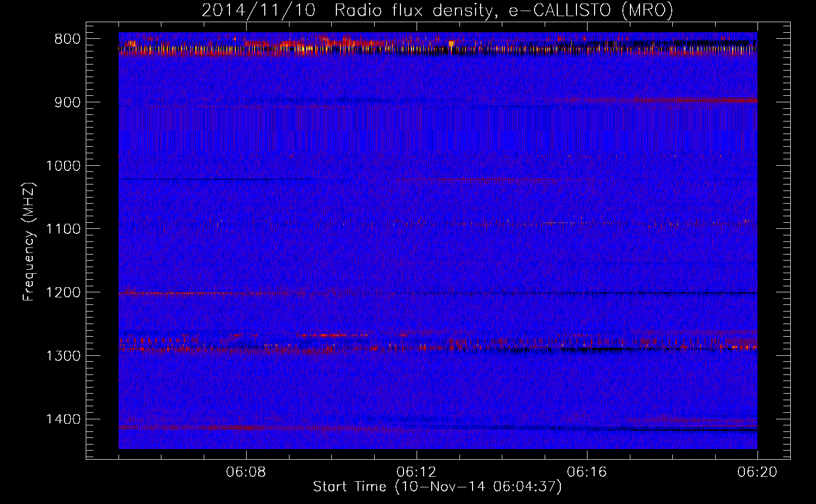Viewport: 816px width, 504px height.
Task: Click the plot title "Radio flux density, e-CALLISTO (MRO)"
Action: [504, 10]
